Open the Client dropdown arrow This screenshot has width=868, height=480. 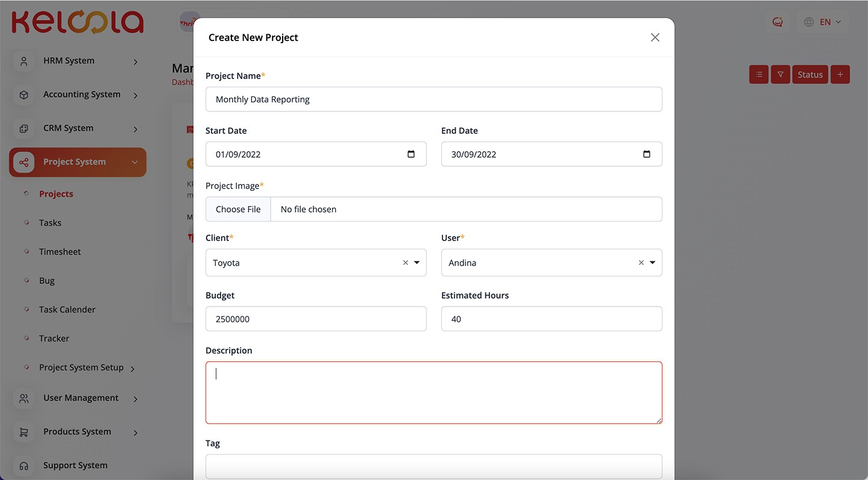click(417, 263)
